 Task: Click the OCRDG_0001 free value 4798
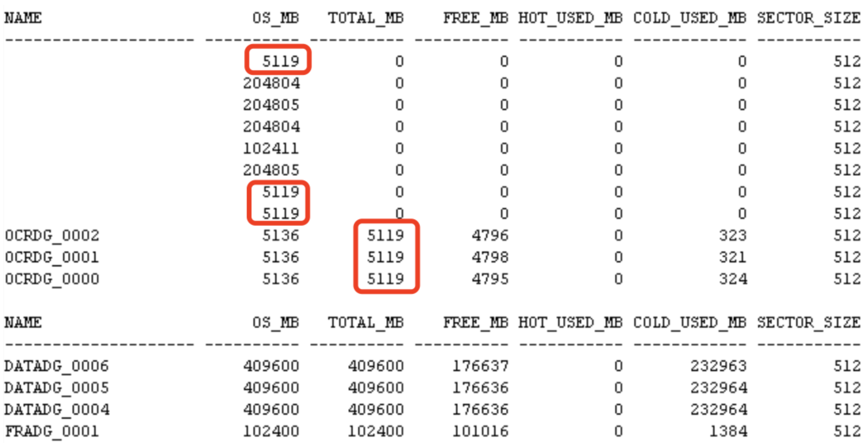pyautogui.click(x=490, y=257)
